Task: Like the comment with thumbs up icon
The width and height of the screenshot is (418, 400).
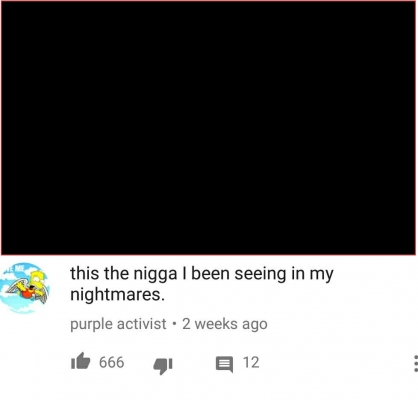Action: pos(81,361)
